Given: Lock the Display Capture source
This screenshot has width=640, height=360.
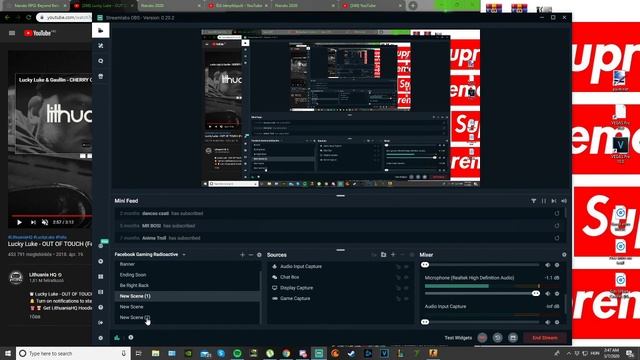Looking at the screenshot, I should click(x=398, y=288).
